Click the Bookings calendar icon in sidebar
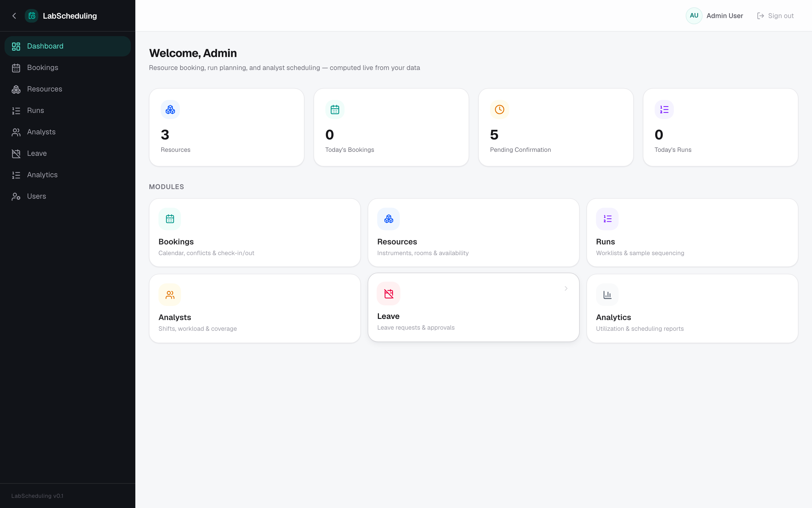The height and width of the screenshot is (508, 812). coord(16,68)
